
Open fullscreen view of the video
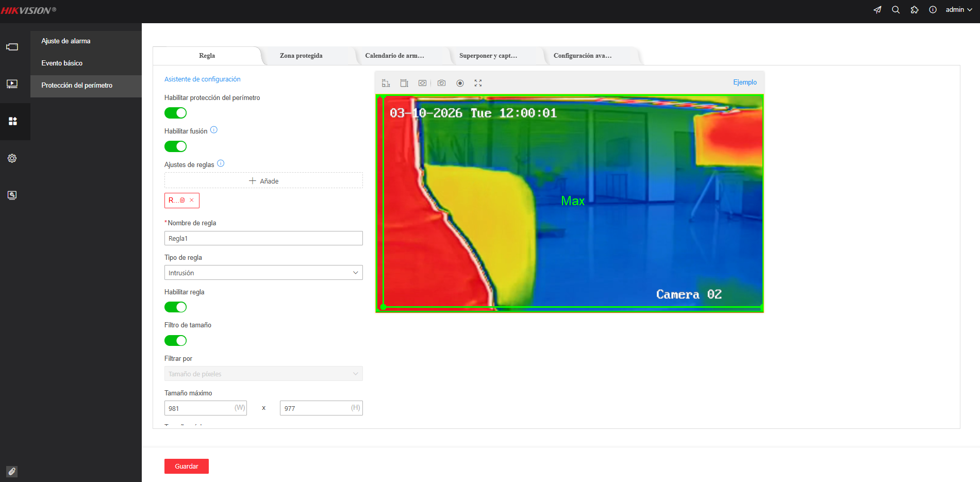(478, 83)
